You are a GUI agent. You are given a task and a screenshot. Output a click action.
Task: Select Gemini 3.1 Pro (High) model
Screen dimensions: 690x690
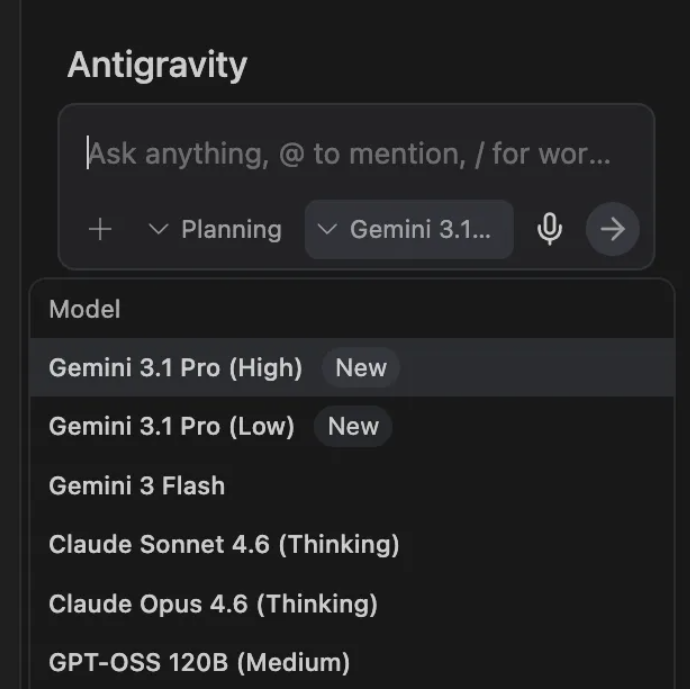(176, 368)
